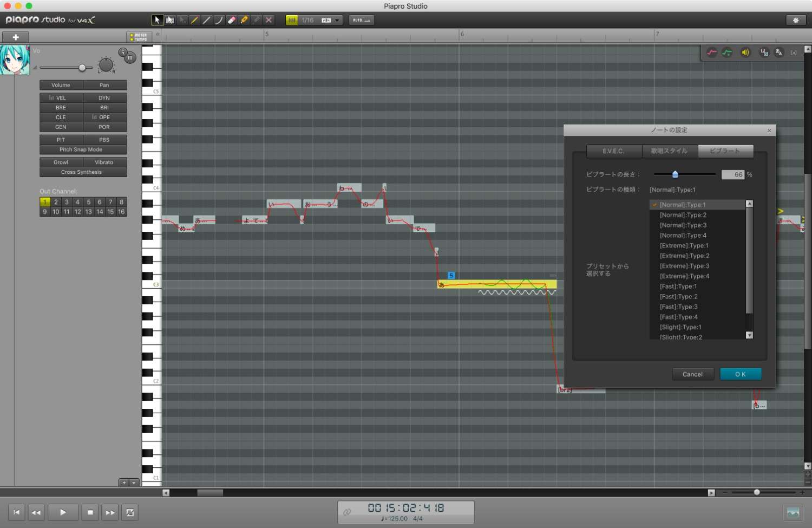Select [Extreme]:Type:2 vibrato preset
812x528 pixels.
point(684,256)
